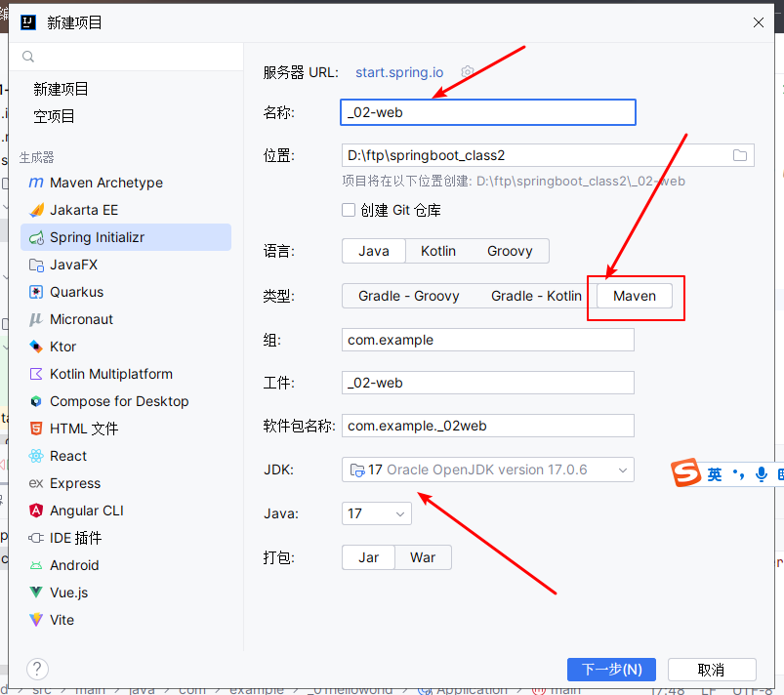
Task: Open help with the question mark icon
Action: (x=37, y=669)
